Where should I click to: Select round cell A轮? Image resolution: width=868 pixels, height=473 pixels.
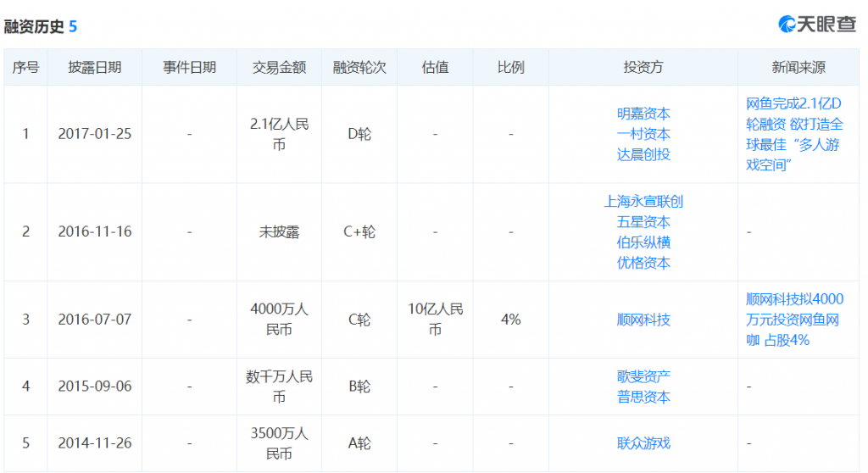coord(359,443)
